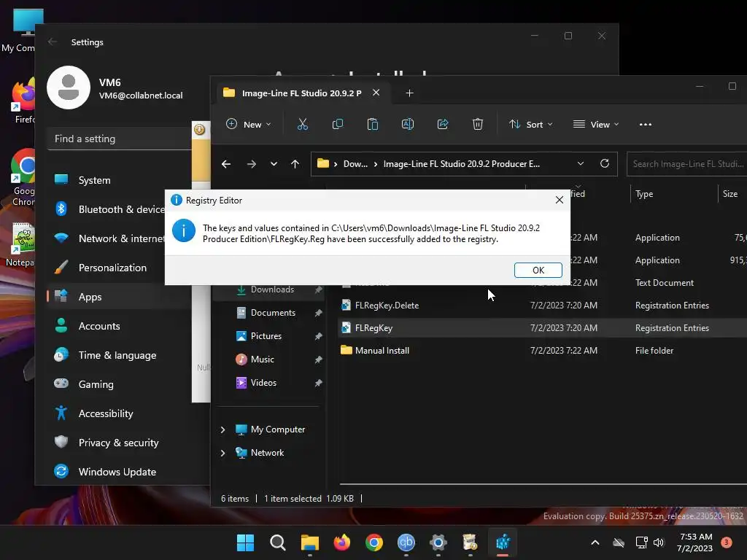The height and width of the screenshot is (560, 747).
Task: Expand the address bar history dropdown
Action: point(580,164)
